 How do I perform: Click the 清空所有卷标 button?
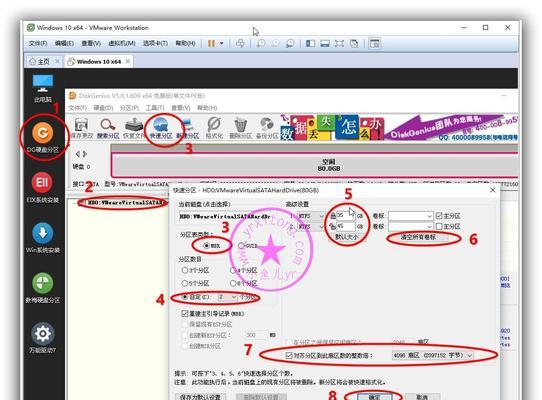coord(418,237)
